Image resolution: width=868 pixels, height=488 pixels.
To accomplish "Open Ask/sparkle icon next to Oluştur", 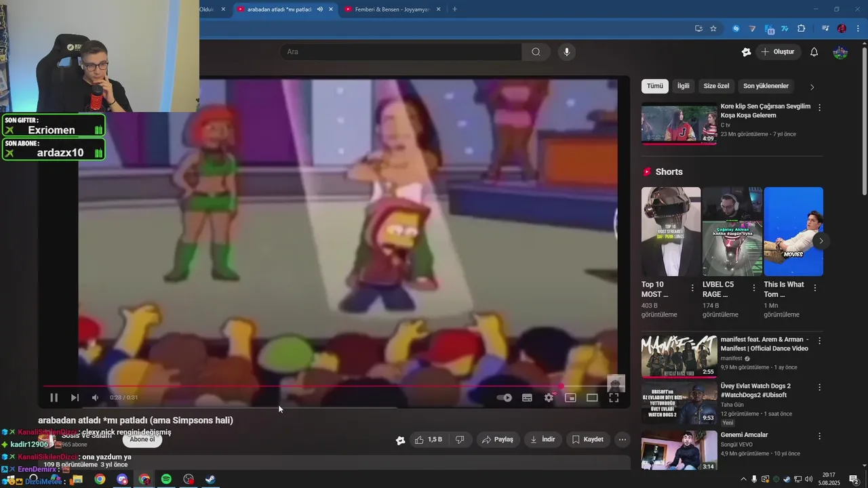I will point(747,52).
